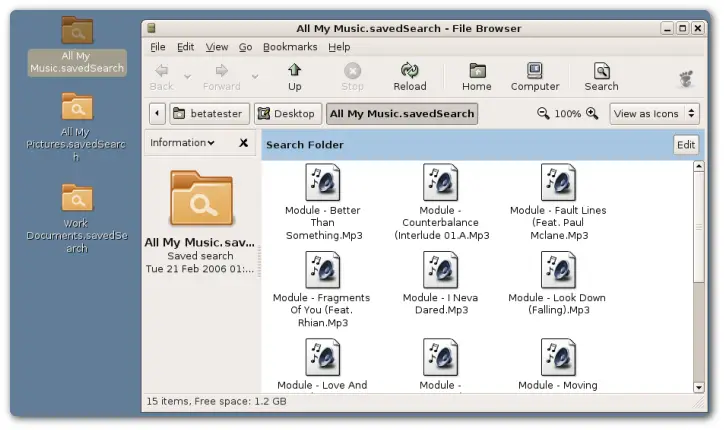Toggle the betatester path bar button
Viewport: 724px width, 430px height.
pyautogui.click(x=208, y=114)
